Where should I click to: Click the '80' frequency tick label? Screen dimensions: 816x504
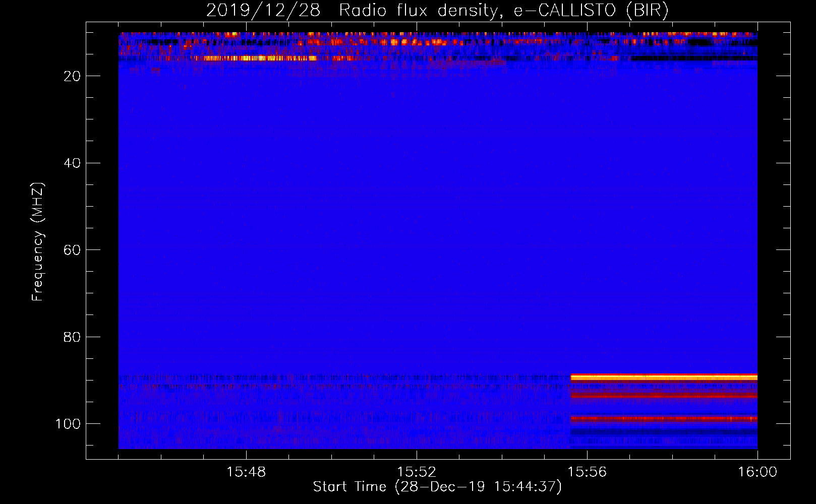(72, 337)
